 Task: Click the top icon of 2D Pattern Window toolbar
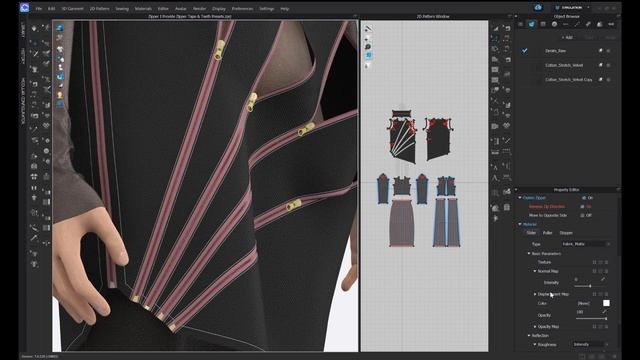tap(368, 29)
